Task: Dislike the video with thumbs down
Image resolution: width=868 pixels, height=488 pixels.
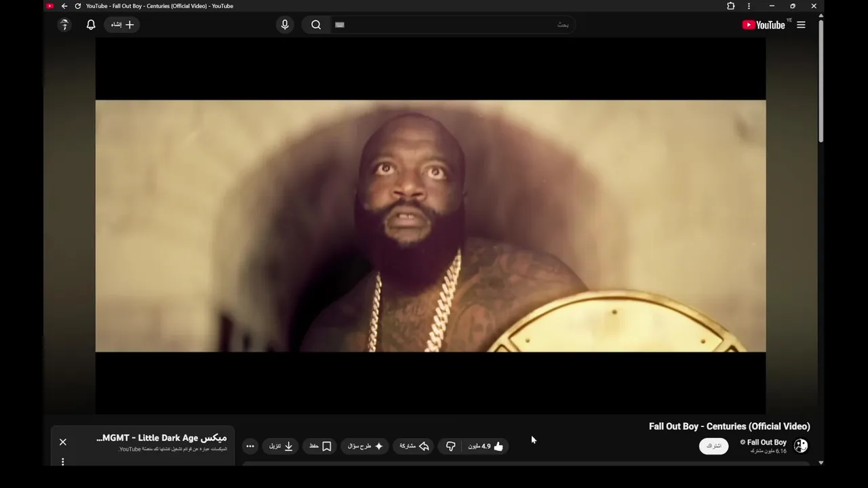Action: click(451, 446)
